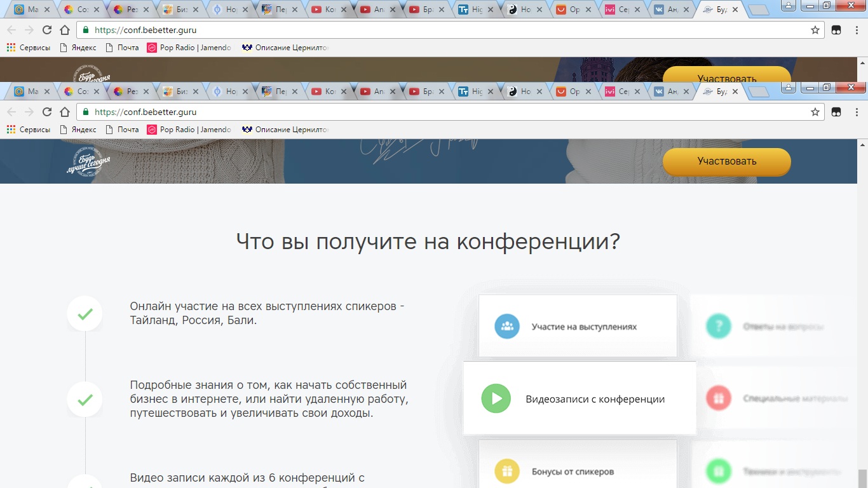868x488 pixels.
Task: Click the green checkmark beside Онлайн участие text
Action: tap(85, 314)
